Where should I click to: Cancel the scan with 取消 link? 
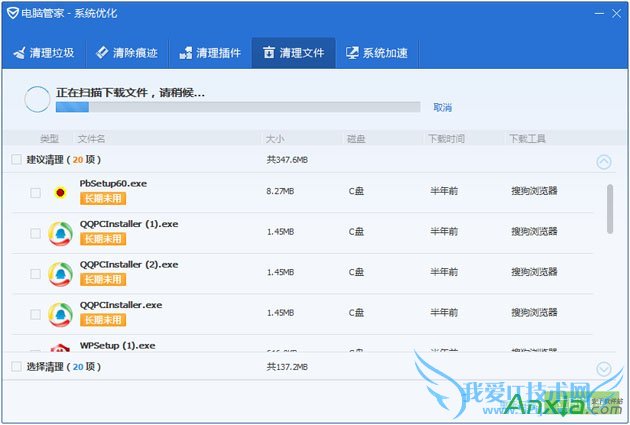442,107
